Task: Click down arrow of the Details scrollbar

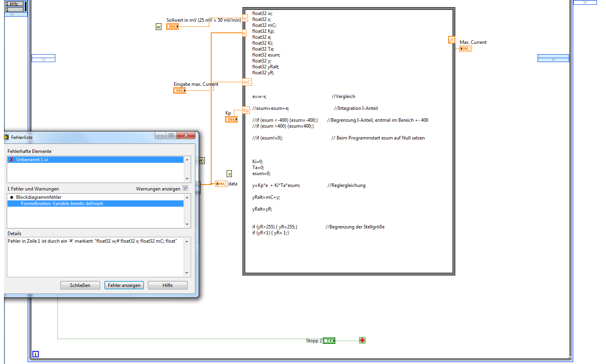Action: click(x=187, y=273)
